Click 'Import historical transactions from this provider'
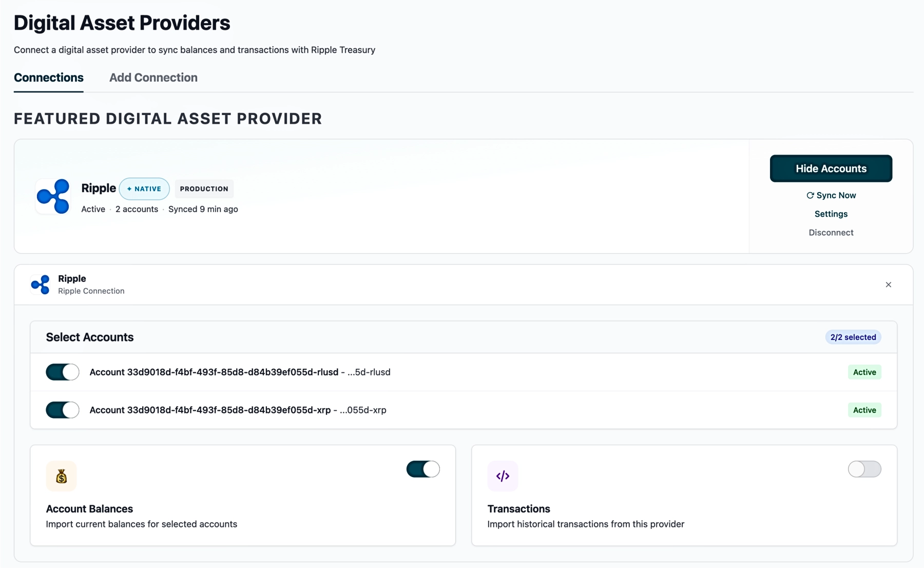 (x=586, y=524)
